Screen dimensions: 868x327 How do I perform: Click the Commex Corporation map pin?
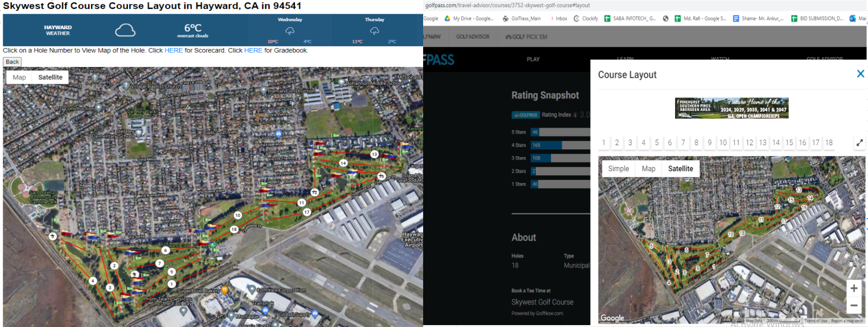pyautogui.click(x=252, y=289)
